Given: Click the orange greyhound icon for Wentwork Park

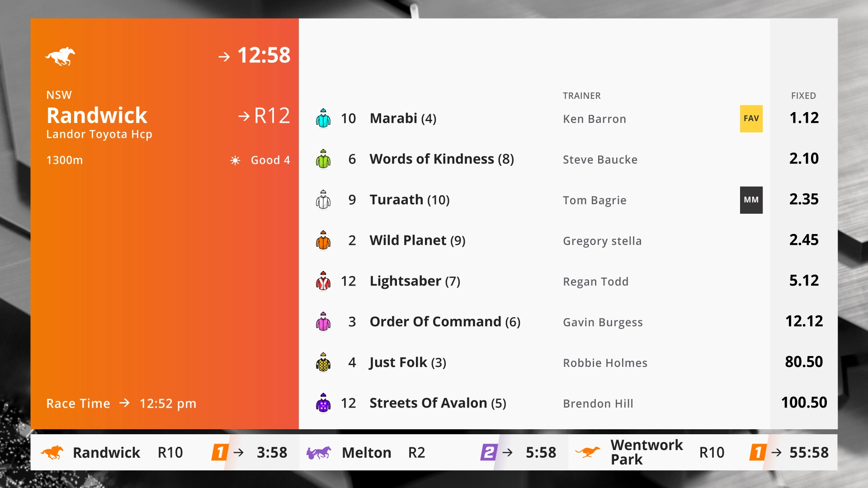Looking at the screenshot, I should click(587, 452).
